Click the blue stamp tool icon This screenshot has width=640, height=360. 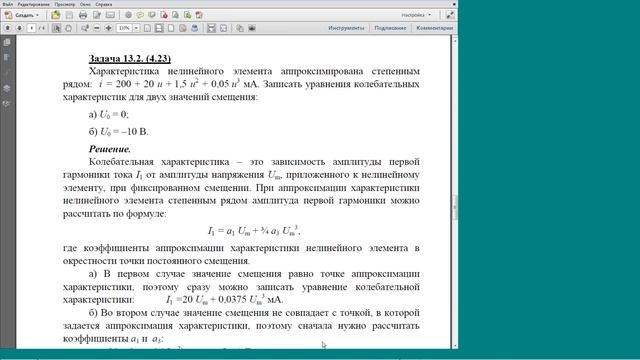point(195,28)
